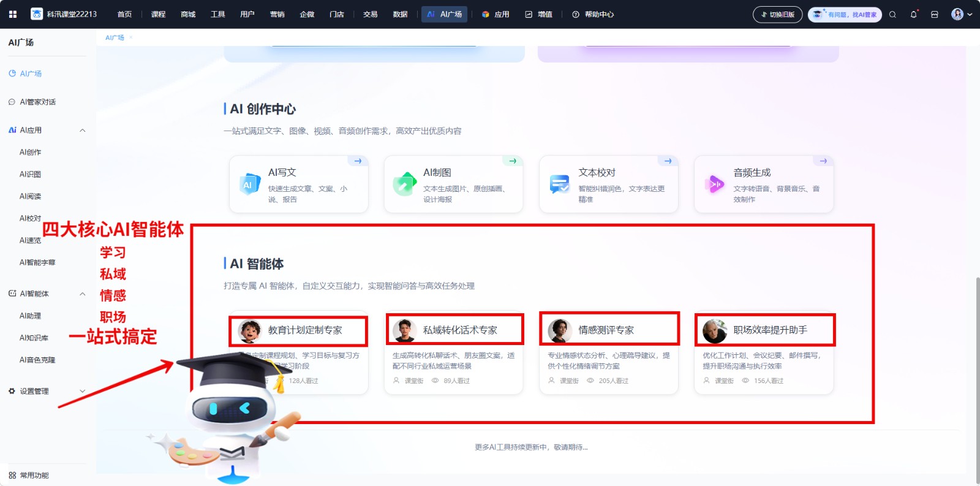Open the 企微 menu item
980x486 pixels.
[x=307, y=14]
